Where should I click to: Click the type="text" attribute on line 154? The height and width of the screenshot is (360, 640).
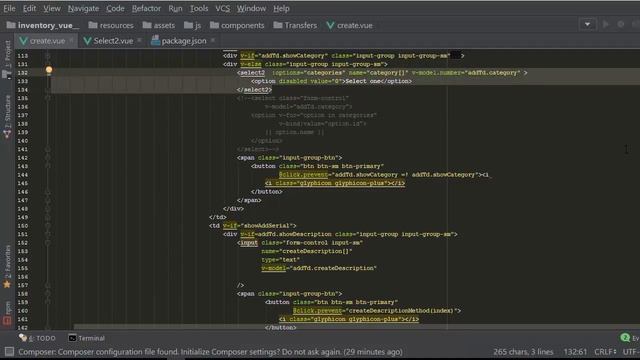(x=280, y=260)
